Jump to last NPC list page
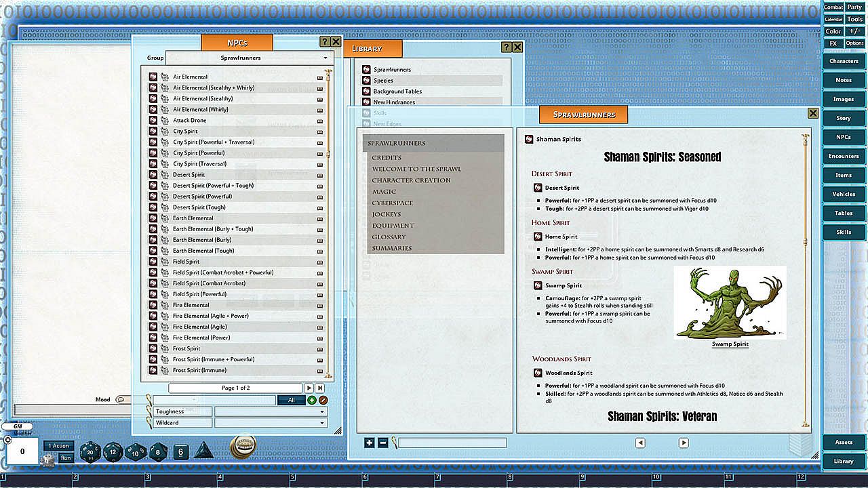This screenshot has width=868, height=488. pos(320,388)
